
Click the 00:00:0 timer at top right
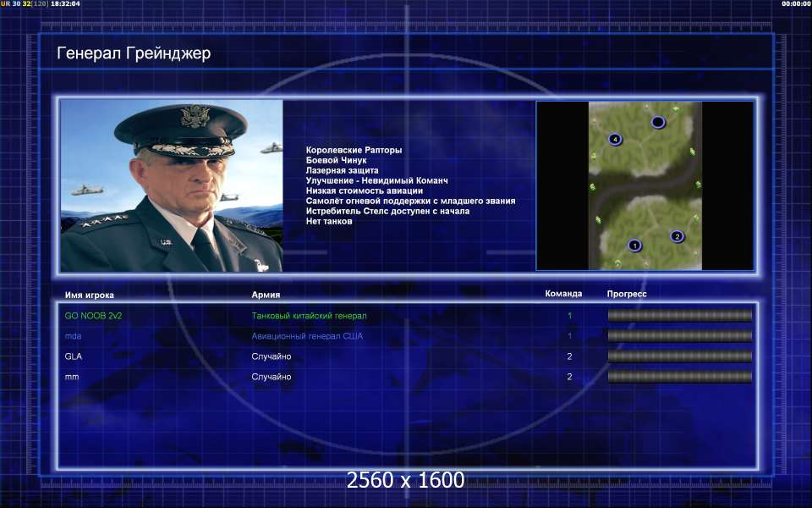pyautogui.click(x=797, y=3)
